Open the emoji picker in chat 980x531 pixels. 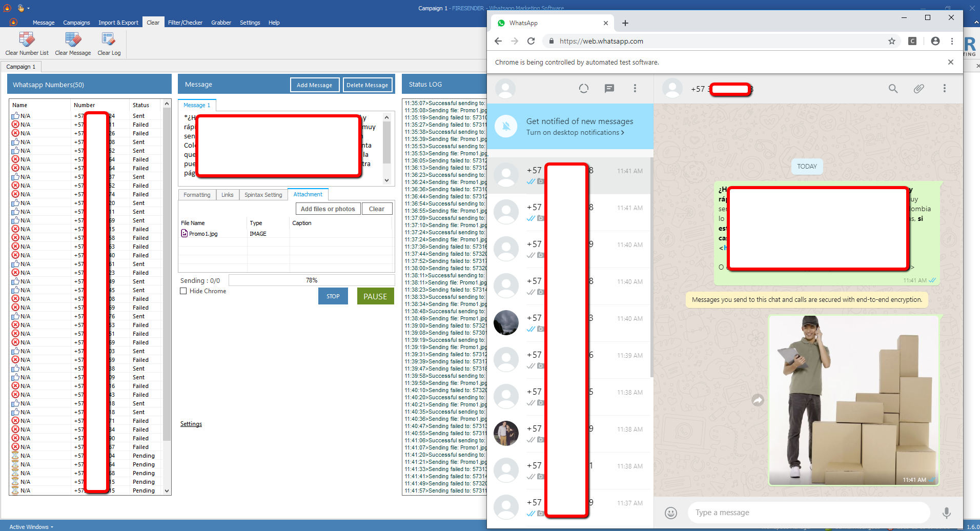click(x=671, y=513)
